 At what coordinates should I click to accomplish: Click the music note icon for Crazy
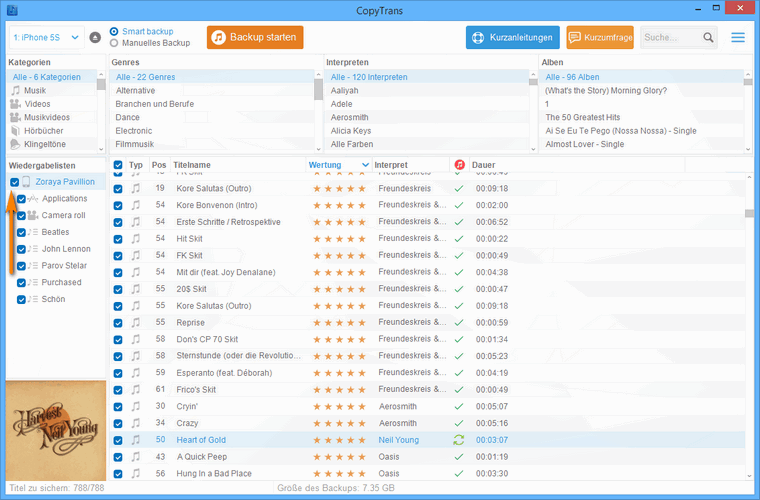tap(136, 423)
